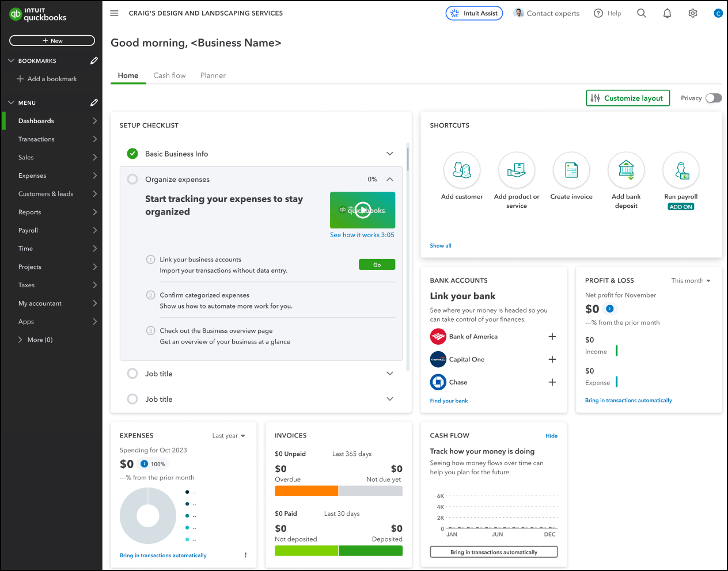Click the setup checklist scrollbar
The image size is (728, 571).
tap(408, 159)
